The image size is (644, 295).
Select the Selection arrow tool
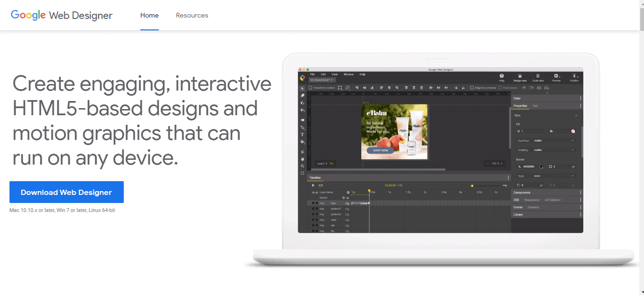[x=303, y=88]
